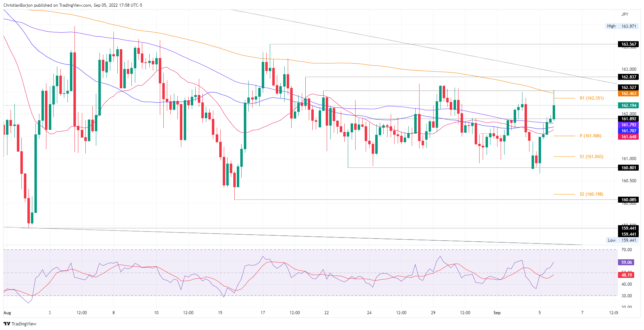Viewport: 644px width, 330px height.
Task: Select the 162.837 horizontal level label
Action: pyautogui.click(x=629, y=77)
